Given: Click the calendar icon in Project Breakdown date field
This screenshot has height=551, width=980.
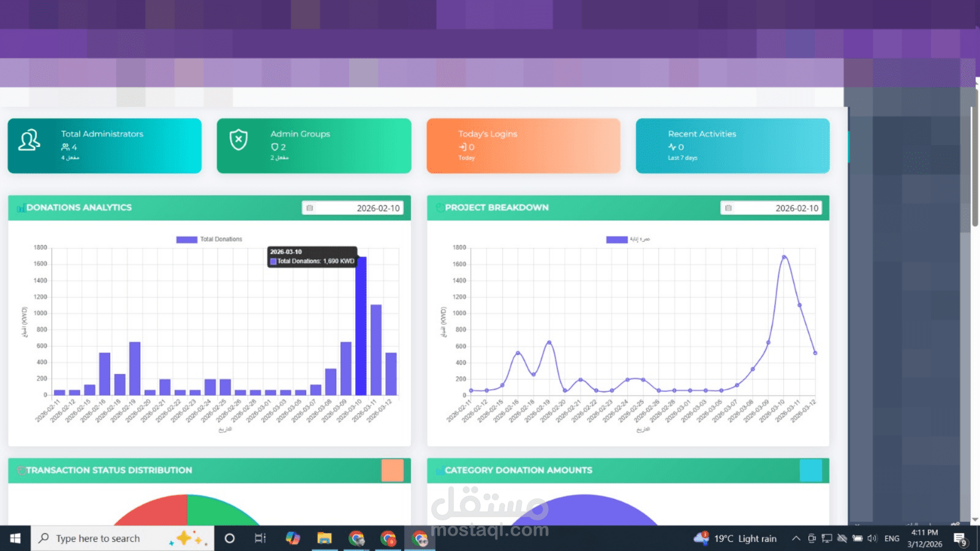Looking at the screenshot, I should pos(728,208).
